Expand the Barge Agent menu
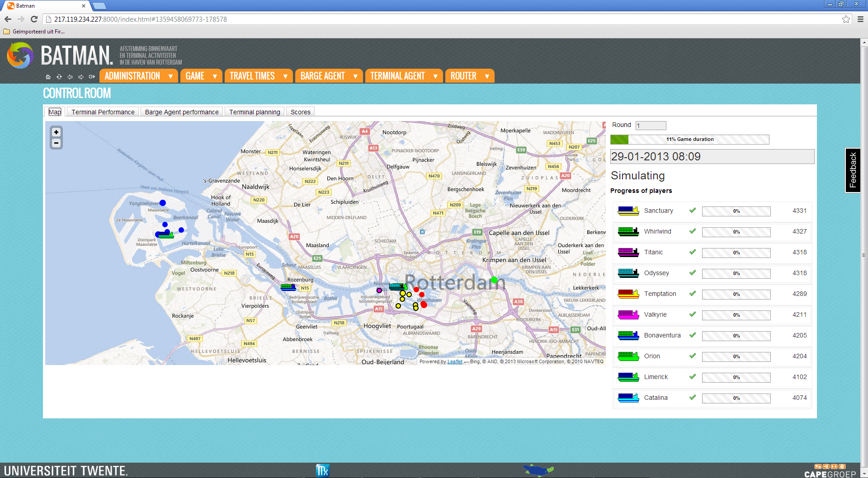Viewport: 868px width, 478px height. pyautogui.click(x=329, y=76)
